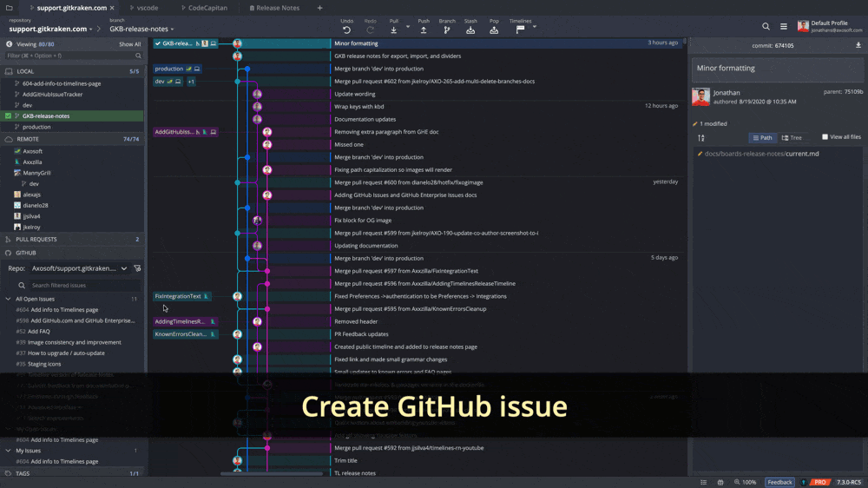Click the gift icon in status bar
The height and width of the screenshot is (488, 868).
click(720, 483)
